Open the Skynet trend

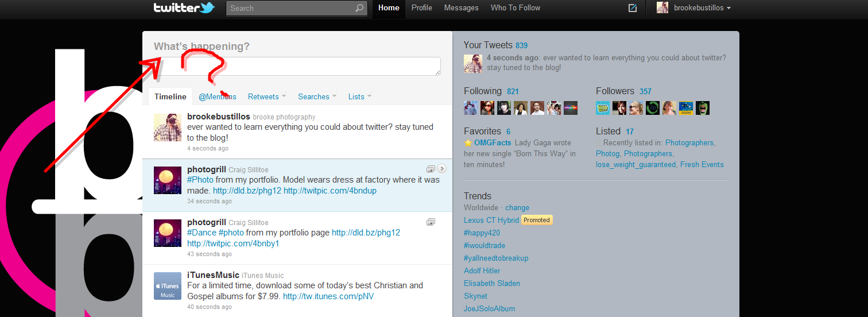tap(475, 296)
